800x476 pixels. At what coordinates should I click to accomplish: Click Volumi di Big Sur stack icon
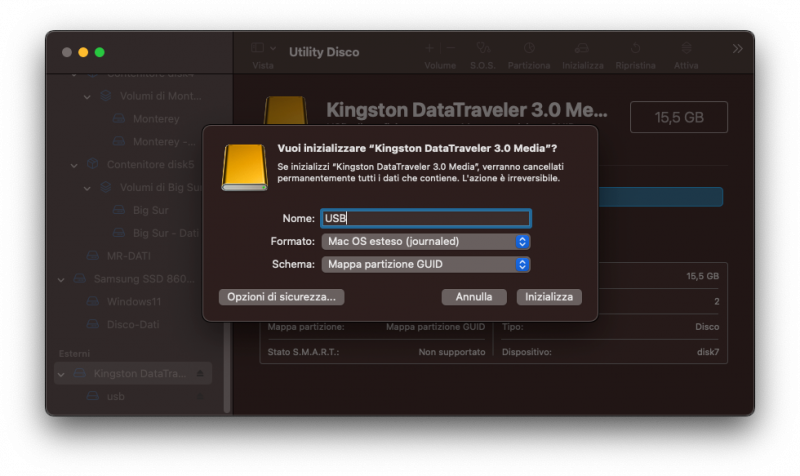[106, 187]
